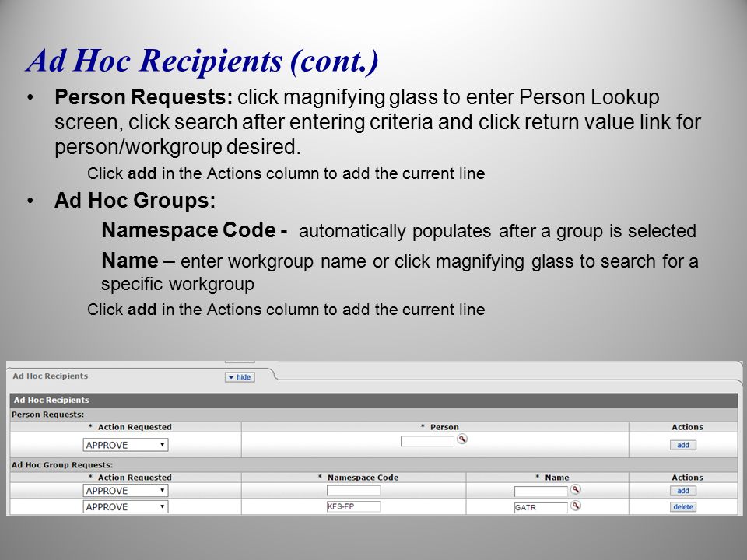This screenshot has width=747, height=560.
Task: Click magnifying glass next to GATR name
Action: (x=576, y=506)
